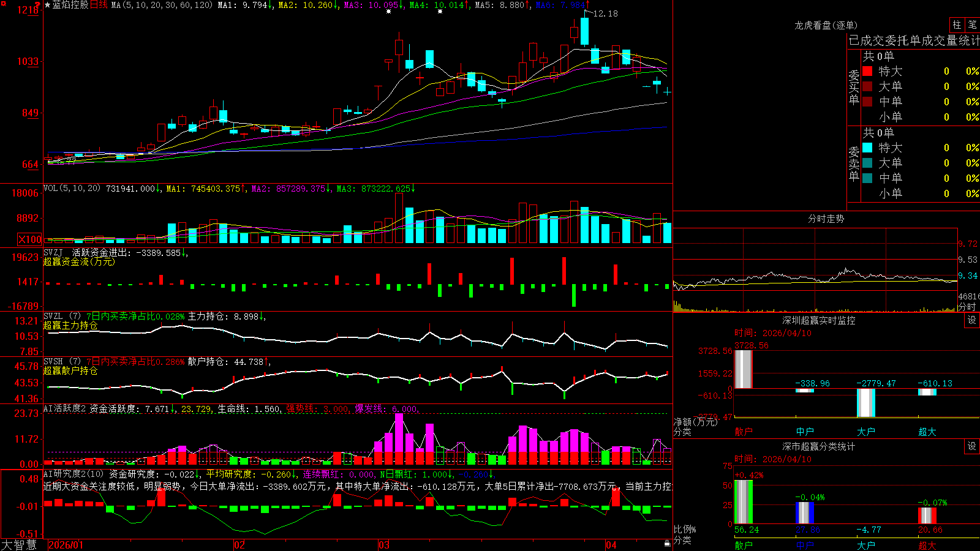Open 设 settings for 深圳超赢实时监控
980x551 pixels.
[x=972, y=320]
